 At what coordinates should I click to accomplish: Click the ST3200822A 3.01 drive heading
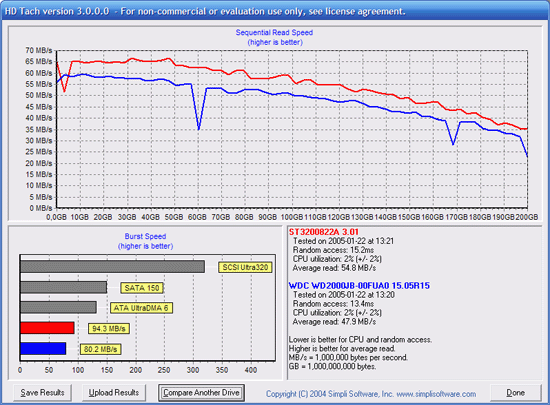[x=323, y=232]
